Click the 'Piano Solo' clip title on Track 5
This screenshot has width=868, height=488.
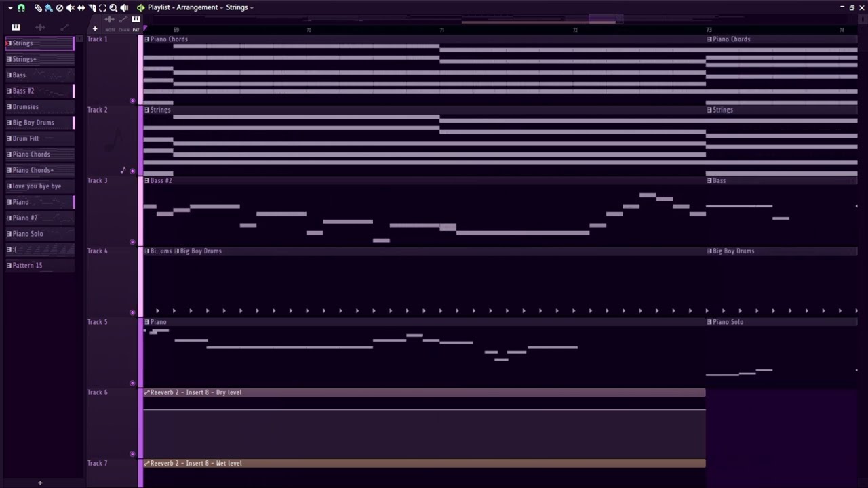(x=728, y=322)
